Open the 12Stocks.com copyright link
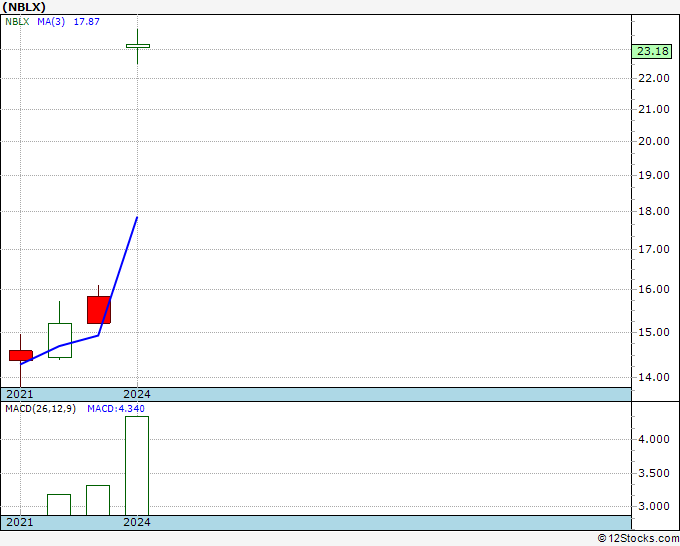This screenshot has width=680, height=546. pos(638,539)
